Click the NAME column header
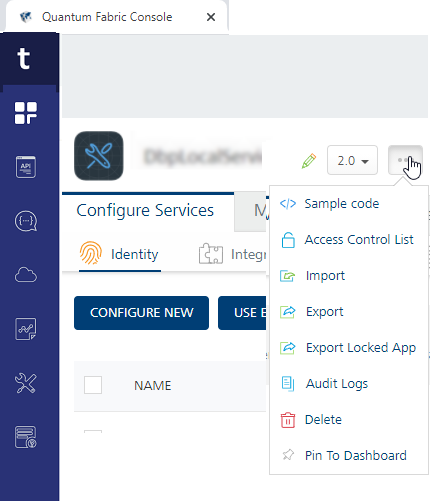 153,386
